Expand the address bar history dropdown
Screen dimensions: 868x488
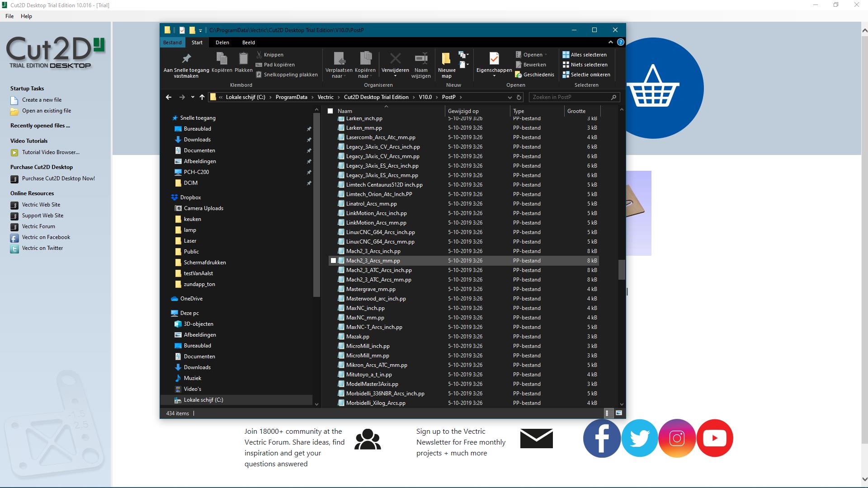(509, 97)
